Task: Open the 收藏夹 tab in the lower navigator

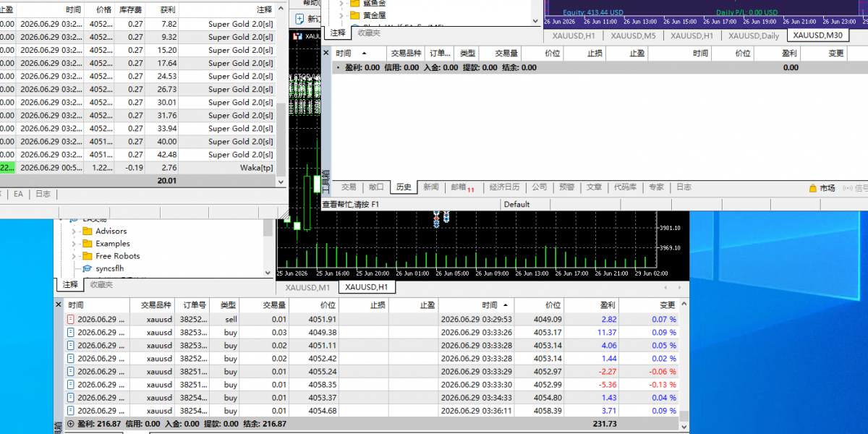Action: click(x=101, y=284)
